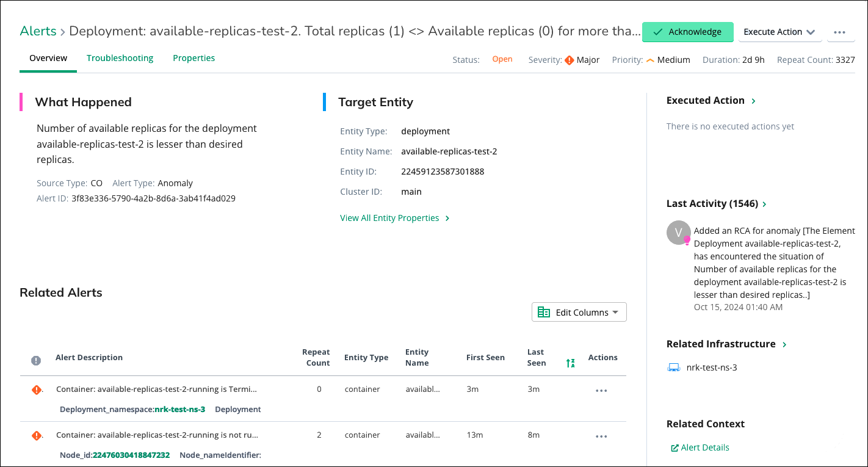The width and height of the screenshot is (868, 467).
Task: Click the nrk-test-ns-3 infrastructure icon
Action: tap(674, 367)
